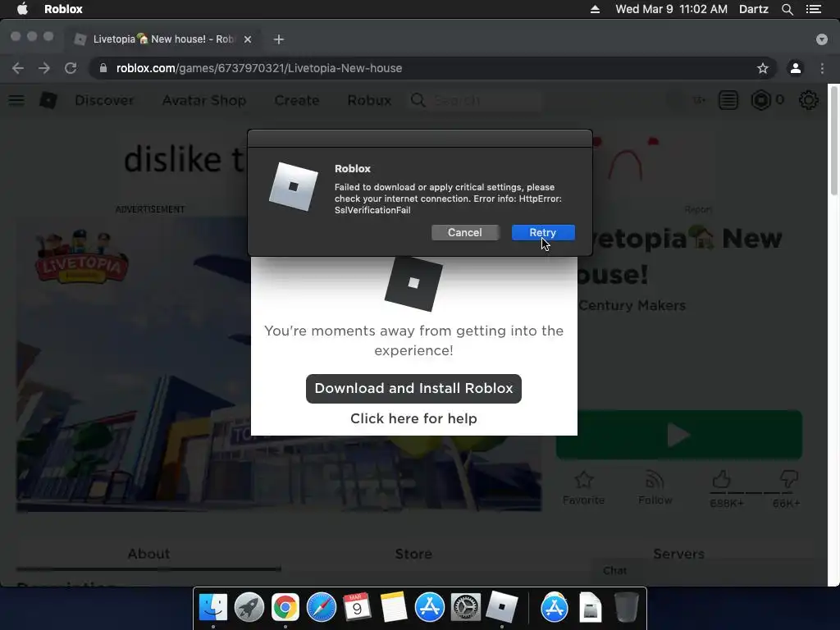View site security lock info
The image size is (840, 630).
click(103, 68)
